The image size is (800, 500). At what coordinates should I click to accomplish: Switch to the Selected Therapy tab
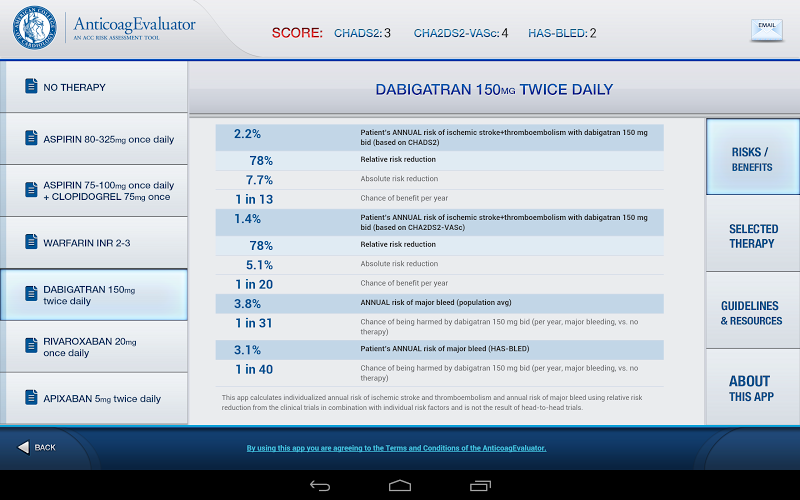(x=753, y=234)
